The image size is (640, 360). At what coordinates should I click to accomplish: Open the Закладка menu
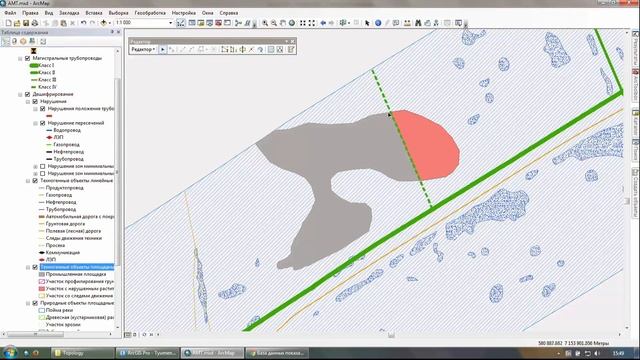69,13
